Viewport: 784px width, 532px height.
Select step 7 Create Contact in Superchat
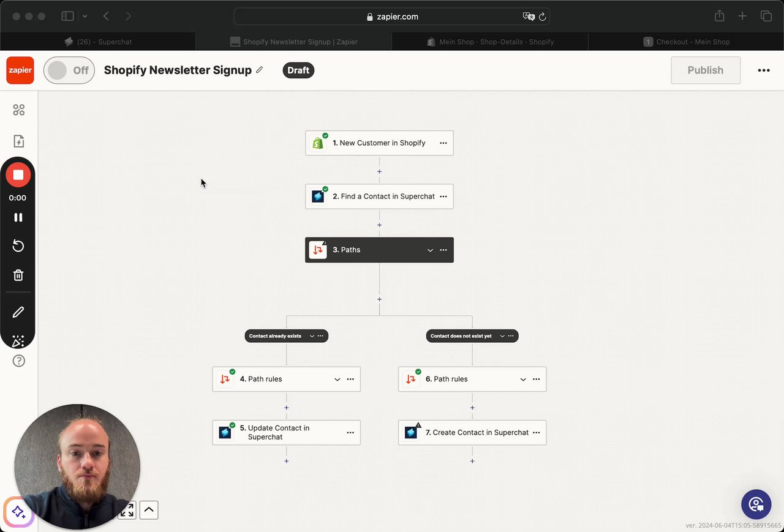click(x=472, y=433)
